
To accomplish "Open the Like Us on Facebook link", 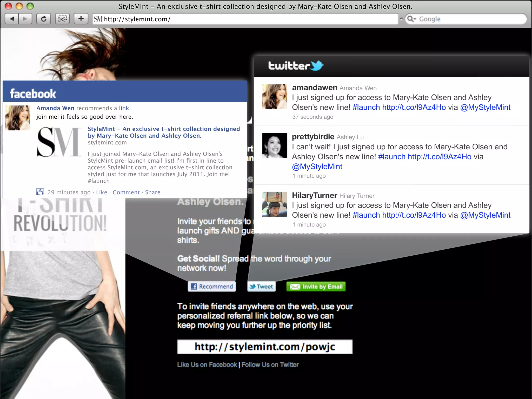I will 207,365.
